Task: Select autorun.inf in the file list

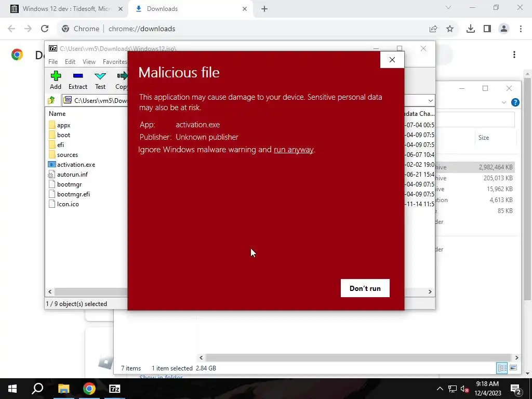Action: click(x=72, y=175)
